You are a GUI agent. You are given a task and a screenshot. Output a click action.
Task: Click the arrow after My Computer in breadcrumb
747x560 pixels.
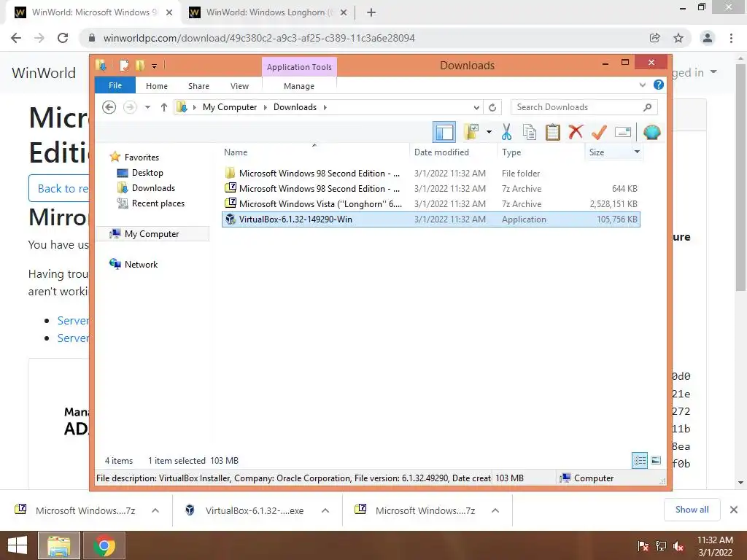click(266, 107)
